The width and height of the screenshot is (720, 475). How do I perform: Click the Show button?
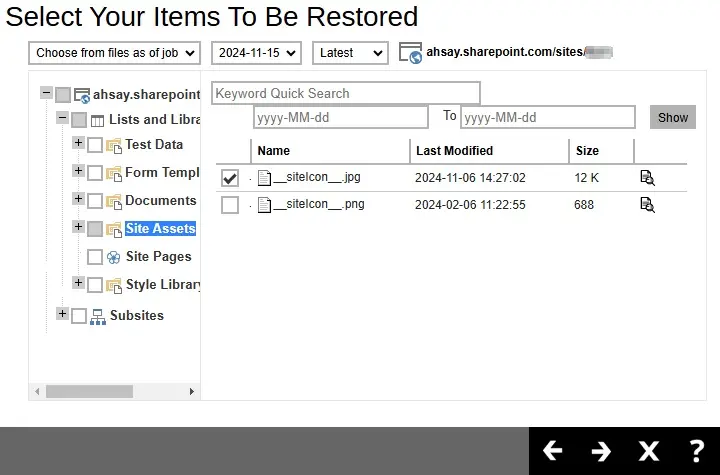tap(673, 117)
